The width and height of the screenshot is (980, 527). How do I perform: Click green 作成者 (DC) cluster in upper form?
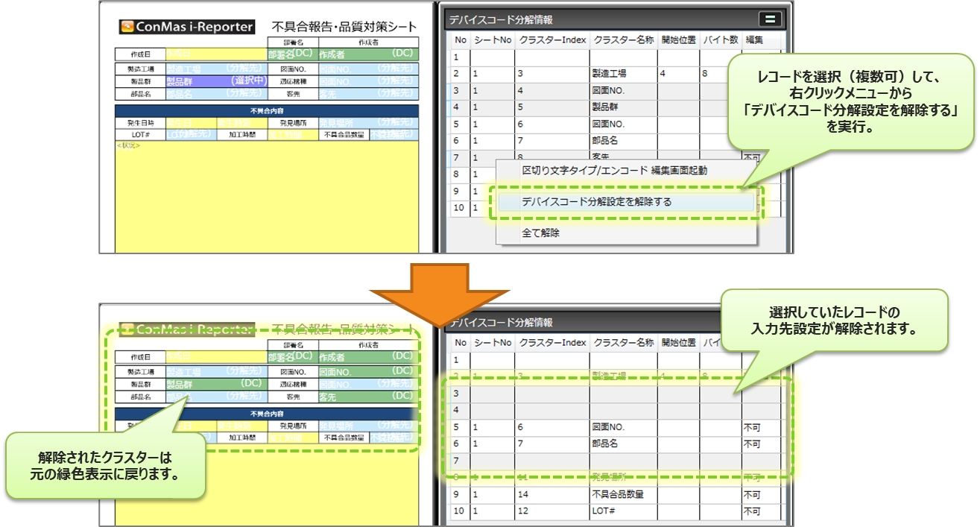tap(367, 54)
